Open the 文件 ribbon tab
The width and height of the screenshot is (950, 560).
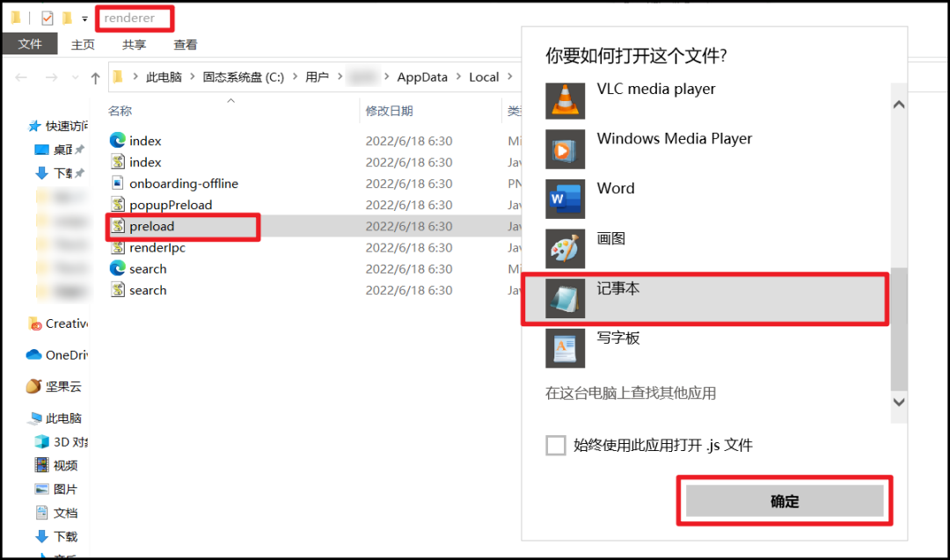[x=30, y=44]
